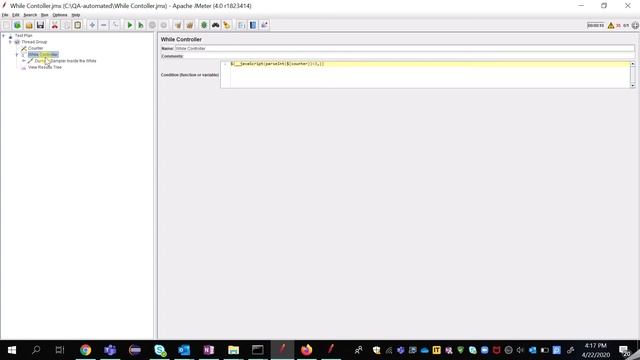Click the Stop test icon
This screenshot has height=360, width=640.
point(152,25)
